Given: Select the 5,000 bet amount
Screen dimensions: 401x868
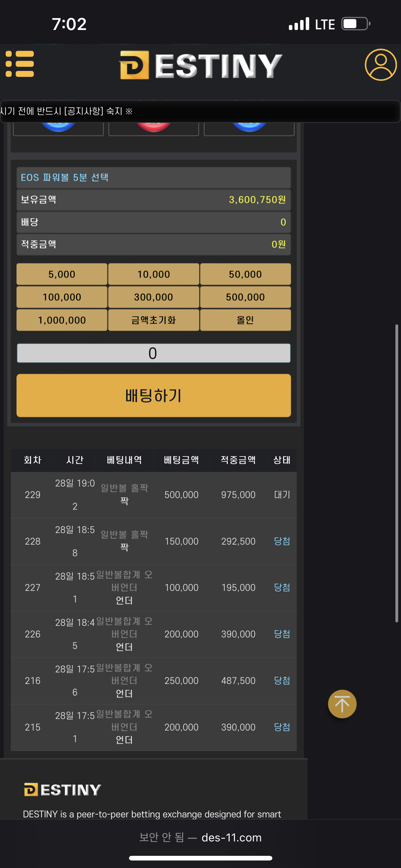Looking at the screenshot, I should [62, 274].
